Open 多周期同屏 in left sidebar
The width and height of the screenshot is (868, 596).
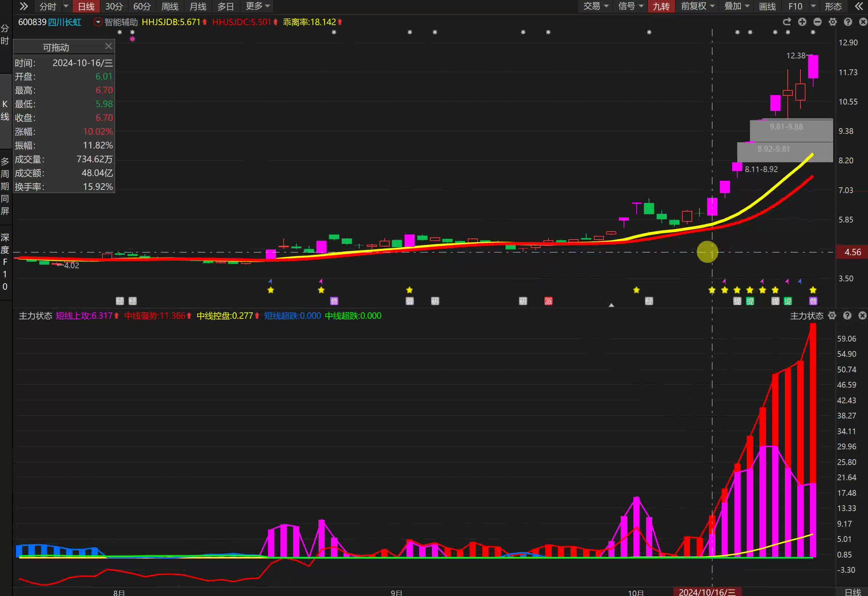click(x=5, y=186)
